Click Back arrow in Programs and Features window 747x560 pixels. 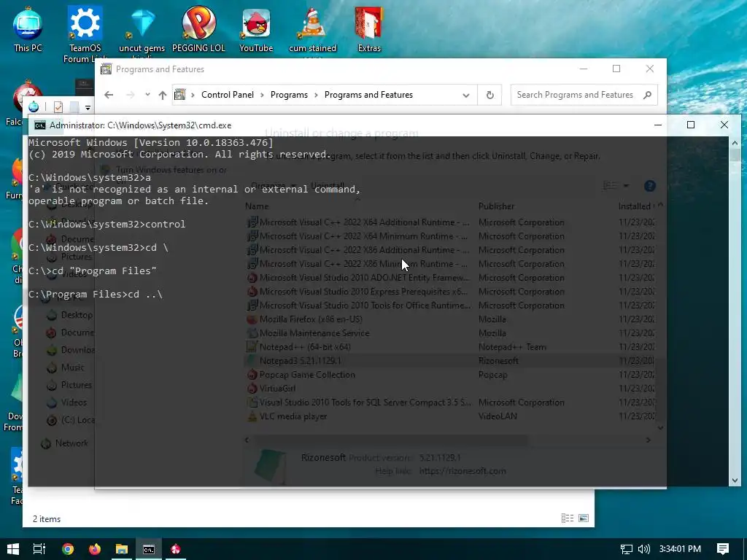pos(109,95)
